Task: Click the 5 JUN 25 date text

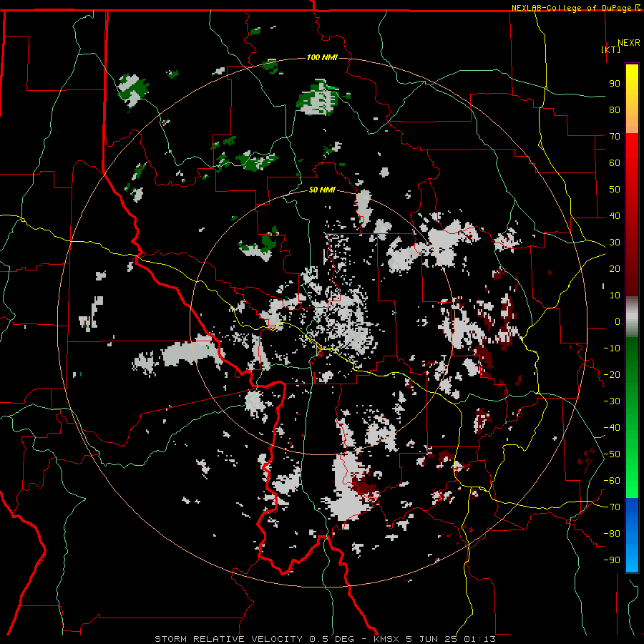Action: (x=431, y=639)
